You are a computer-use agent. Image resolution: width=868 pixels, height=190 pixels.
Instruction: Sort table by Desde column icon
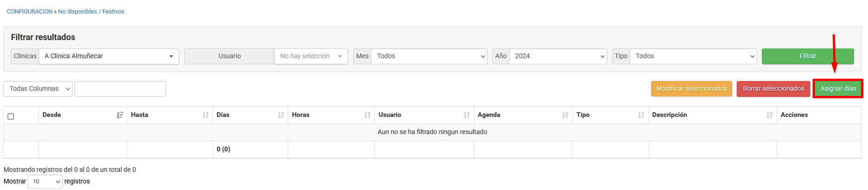(x=120, y=115)
